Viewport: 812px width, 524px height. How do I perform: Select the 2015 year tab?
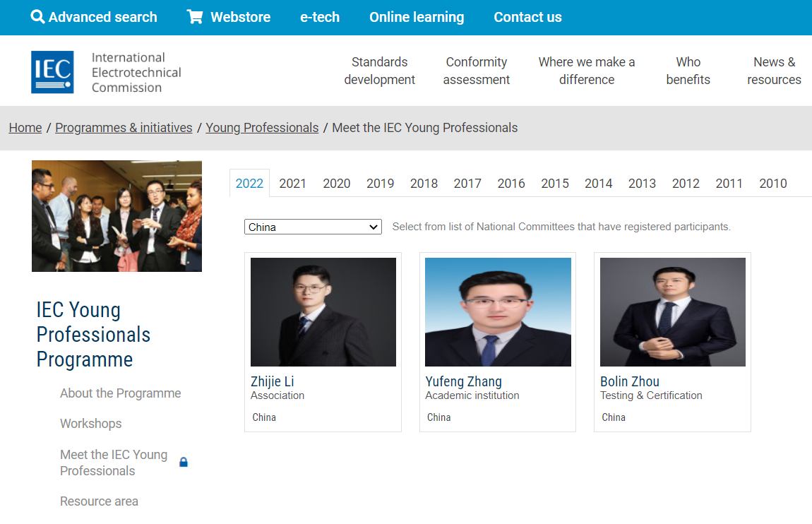[554, 184]
